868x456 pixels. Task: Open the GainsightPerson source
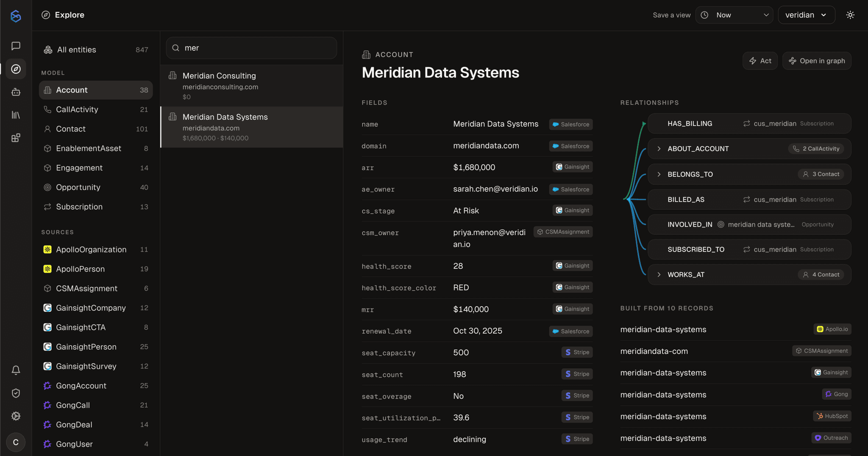pos(96,347)
